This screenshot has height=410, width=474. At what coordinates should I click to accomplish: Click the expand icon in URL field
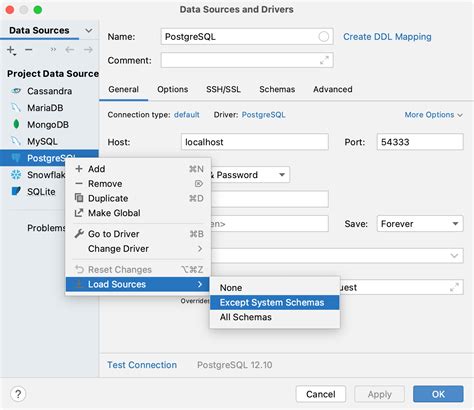(x=454, y=287)
